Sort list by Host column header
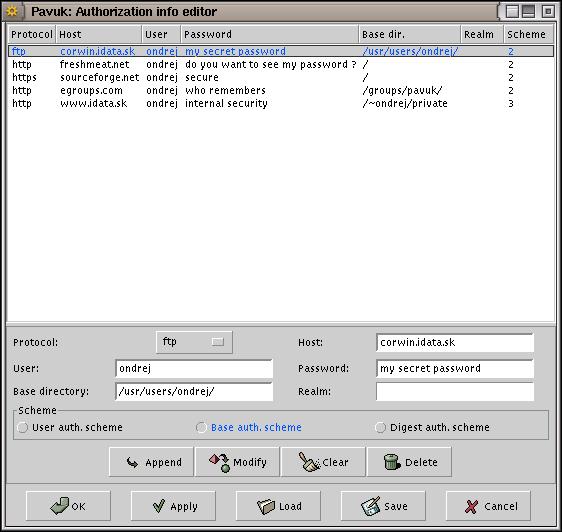Image resolution: width=562 pixels, height=532 pixels. click(99, 34)
